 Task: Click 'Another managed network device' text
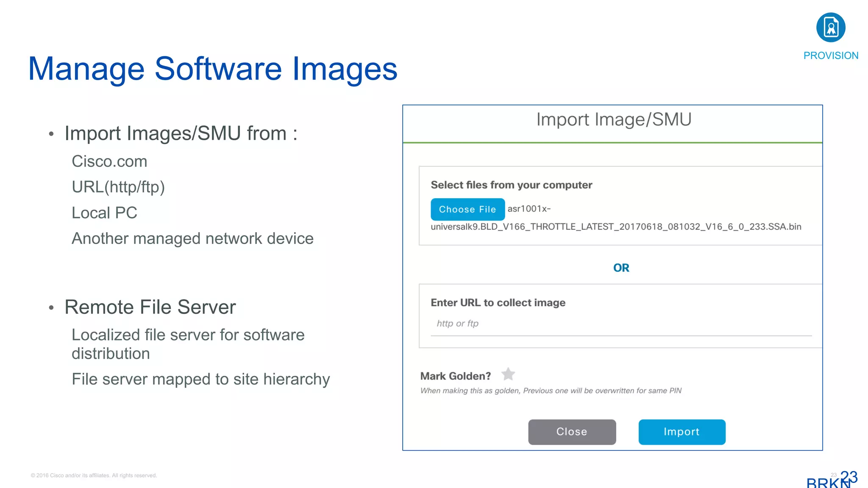pyautogui.click(x=192, y=238)
